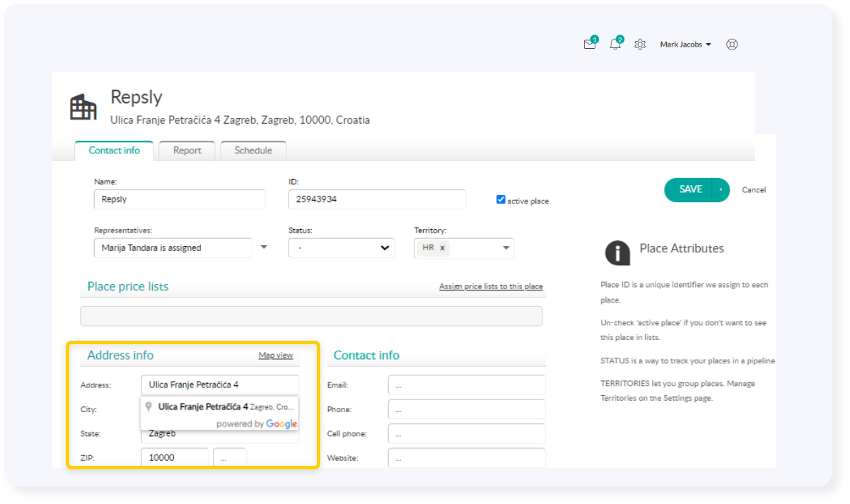Screen dimensions: 850x504
Task: Click the Place Attributes heading
Action: 682,248
